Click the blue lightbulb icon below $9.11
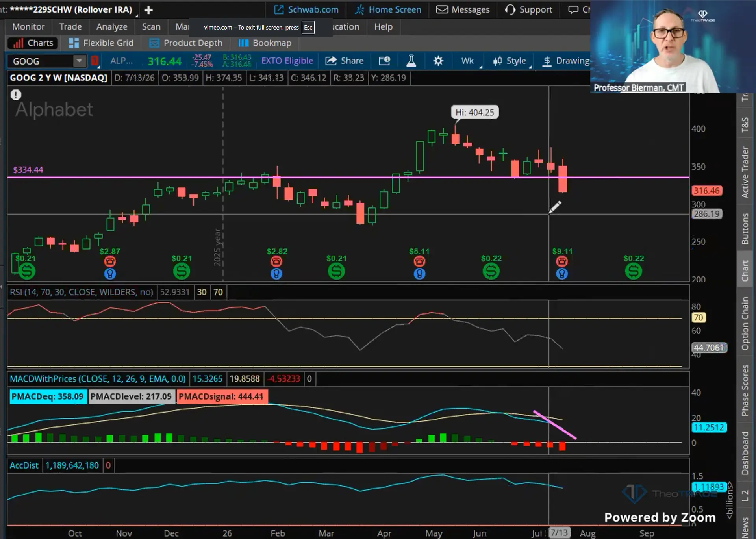The image size is (756, 539). tap(562, 274)
